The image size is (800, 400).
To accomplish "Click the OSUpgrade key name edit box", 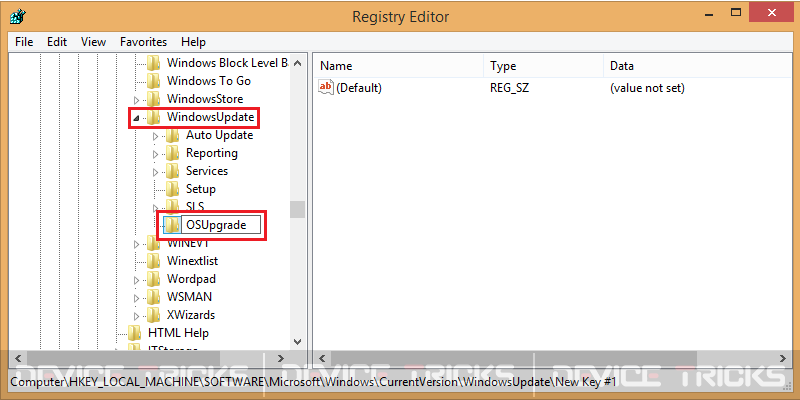I will pos(221,224).
